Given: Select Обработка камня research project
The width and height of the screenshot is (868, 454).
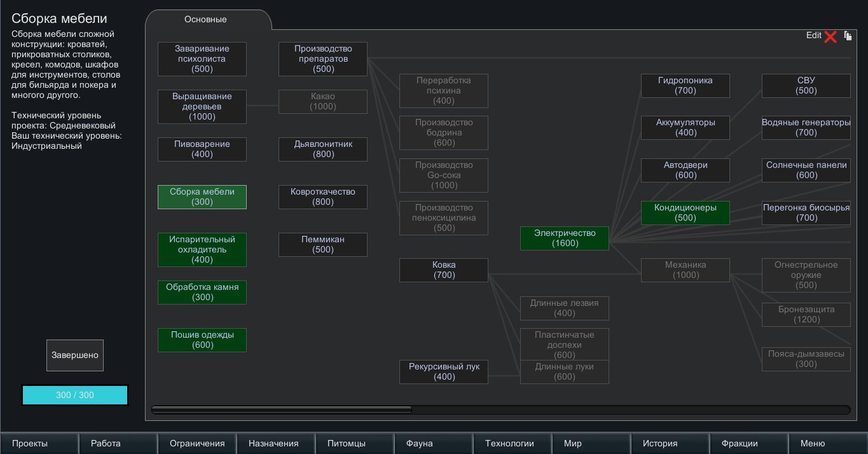Looking at the screenshot, I should point(202,292).
